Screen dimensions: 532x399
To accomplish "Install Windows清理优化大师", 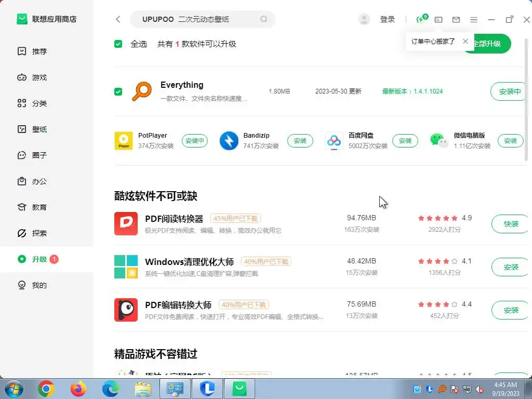I will [511, 267].
